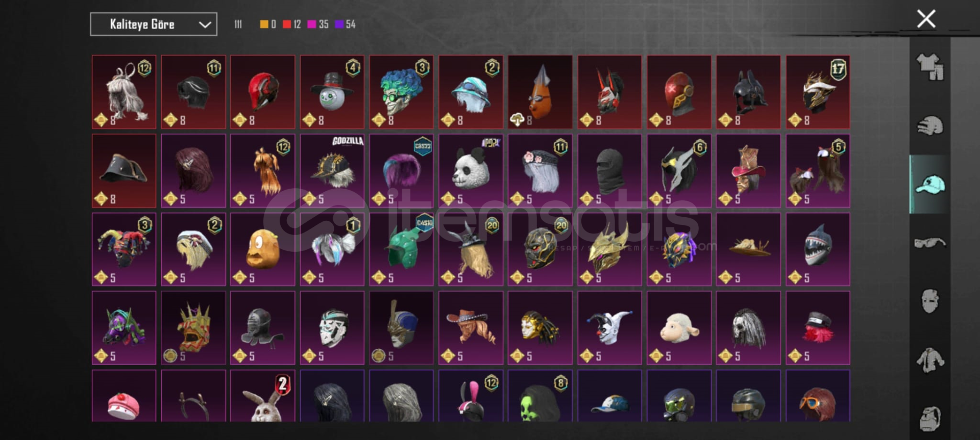
Task: Pick the pink quality swatch 35
Action: (318, 24)
